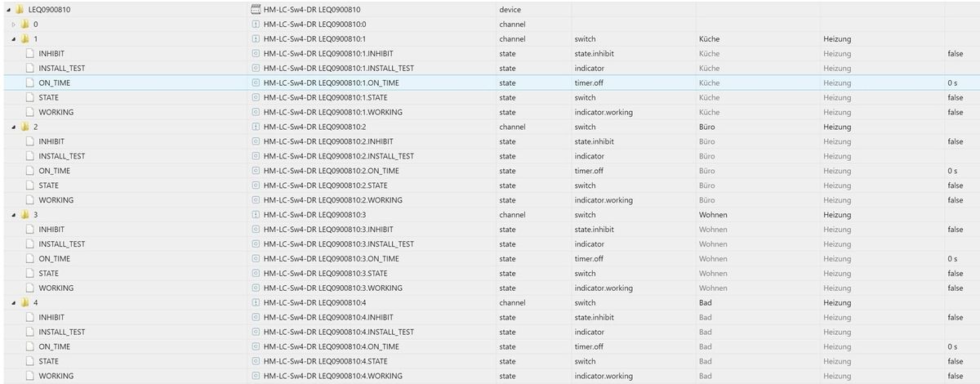Screen dimensions: 980x384
Task: Click the '0 s' value of channel 1 ON_TIME
Action: [952, 83]
